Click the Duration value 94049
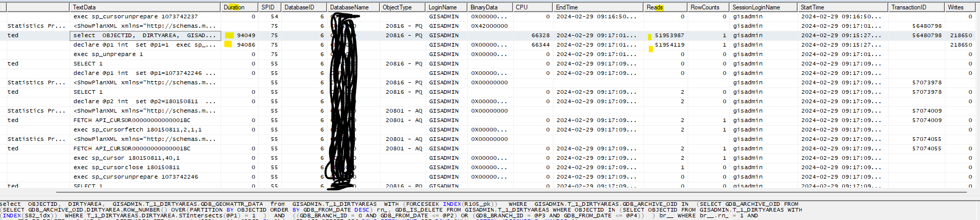This screenshot has width=980, height=220. point(246,36)
